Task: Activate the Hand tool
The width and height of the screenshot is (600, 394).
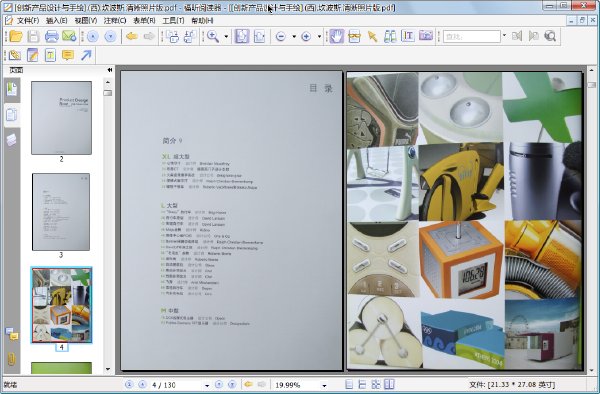Action: [x=337, y=36]
